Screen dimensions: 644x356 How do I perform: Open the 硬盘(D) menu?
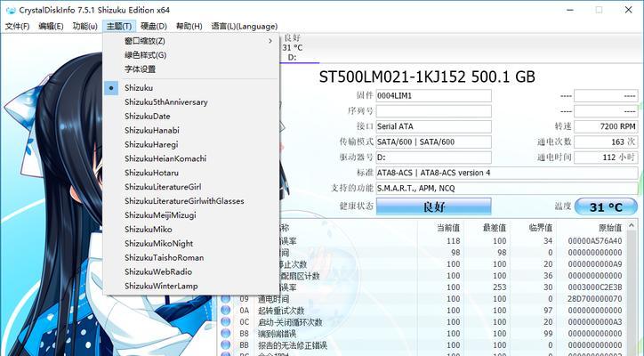(x=154, y=27)
